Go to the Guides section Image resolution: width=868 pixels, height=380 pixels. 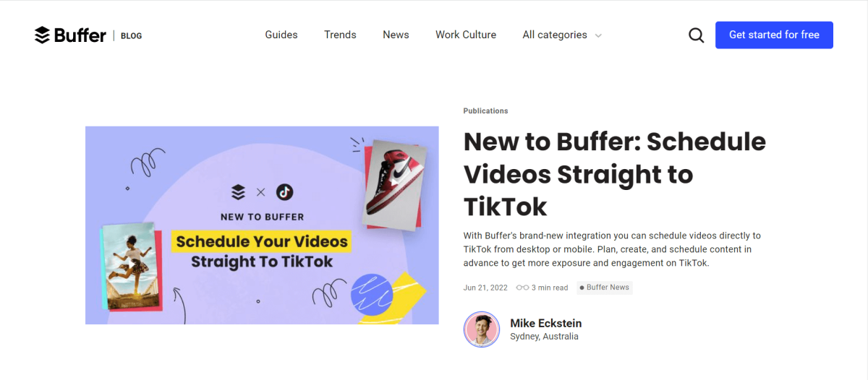click(x=281, y=35)
